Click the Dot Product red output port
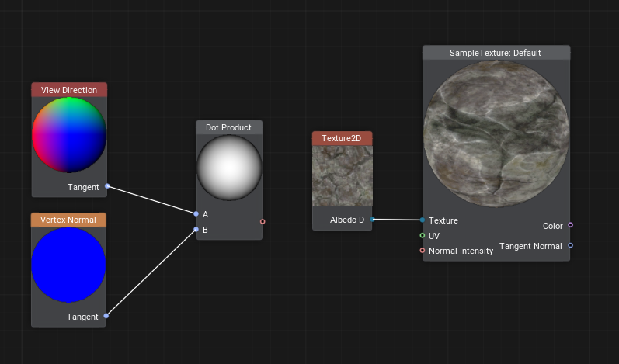The width and height of the screenshot is (619, 364). click(x=263, y=222)
